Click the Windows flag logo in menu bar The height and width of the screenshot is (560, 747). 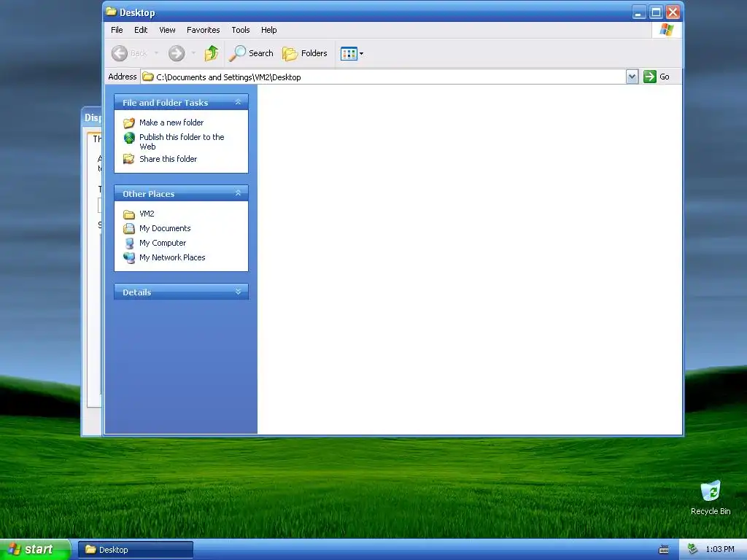[667, 30]
